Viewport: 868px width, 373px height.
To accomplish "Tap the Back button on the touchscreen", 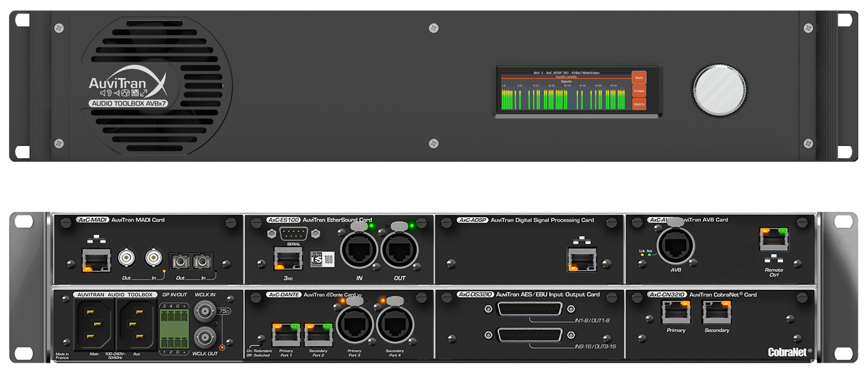I will (638, 78).
